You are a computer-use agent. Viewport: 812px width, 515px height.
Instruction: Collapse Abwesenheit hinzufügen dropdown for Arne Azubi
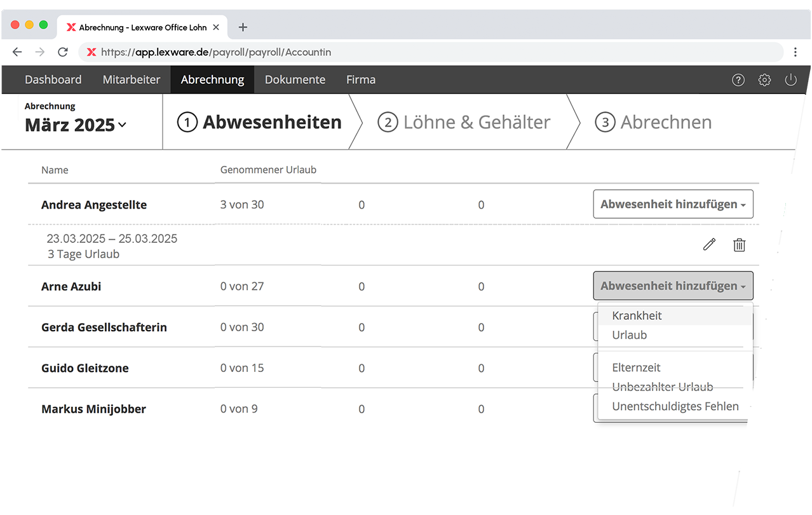pos(673,286)
